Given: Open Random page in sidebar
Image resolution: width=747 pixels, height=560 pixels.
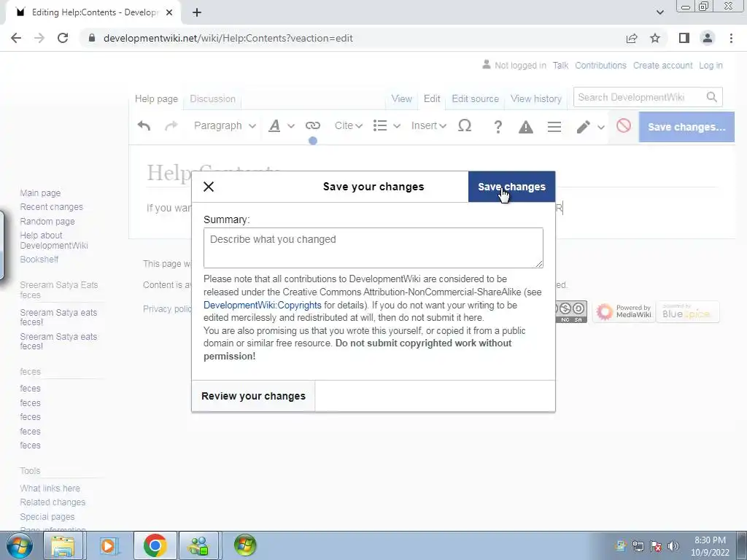Looking at the screenshot, I should 47,222.
